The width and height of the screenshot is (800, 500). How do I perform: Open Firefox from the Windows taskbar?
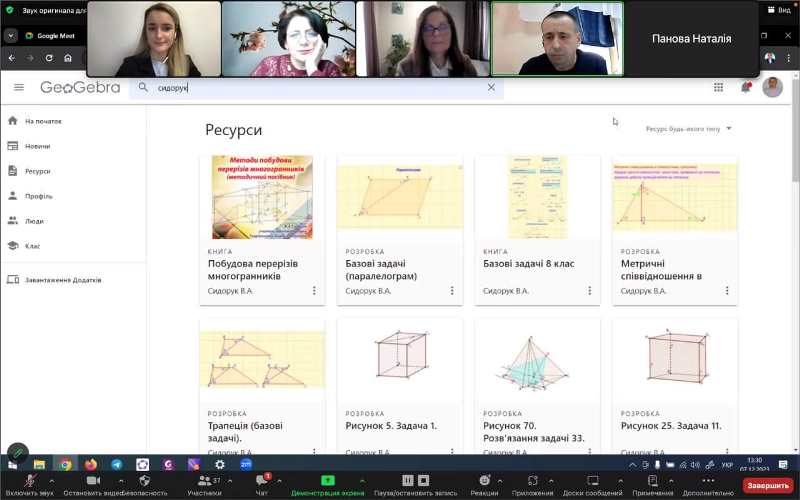click(x=91, y=464)
